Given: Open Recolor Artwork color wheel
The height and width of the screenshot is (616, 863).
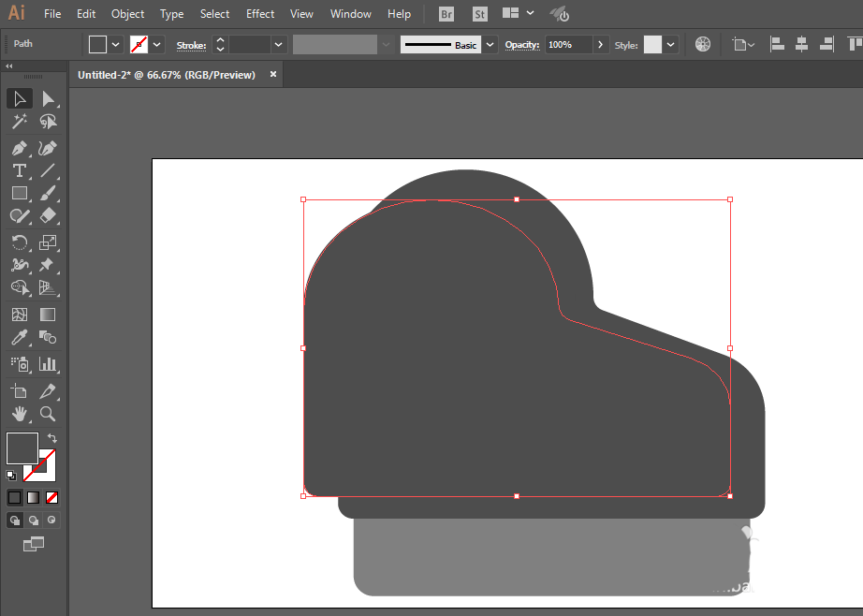Looking at the screenshot, I should [x=703, y=44].
